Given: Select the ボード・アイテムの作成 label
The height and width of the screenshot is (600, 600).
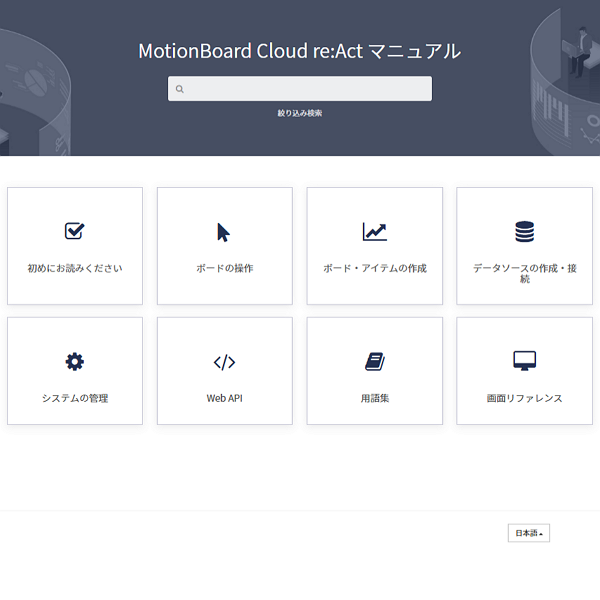Looking at the screenshot, I should [375, 269].
